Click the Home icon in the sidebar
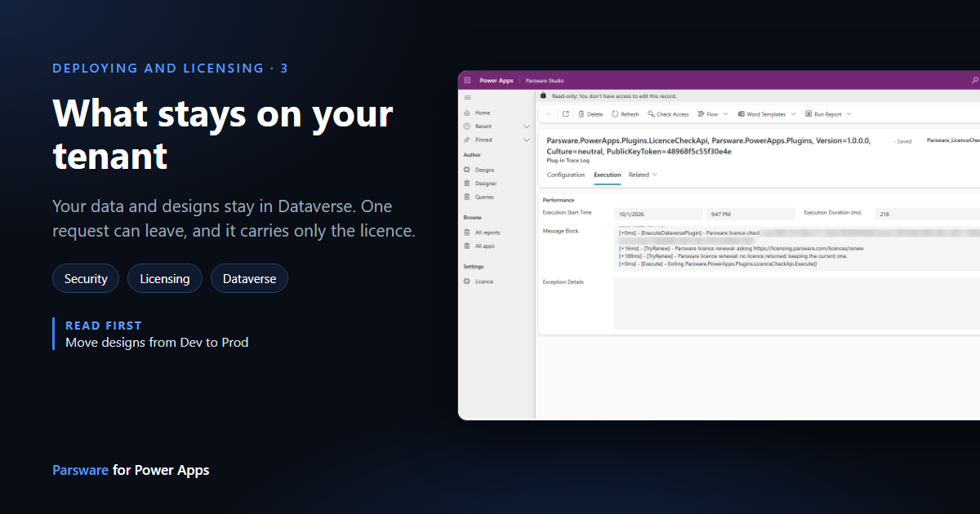Viewport: 980px width, 514px height. click(x=466, y=113)
